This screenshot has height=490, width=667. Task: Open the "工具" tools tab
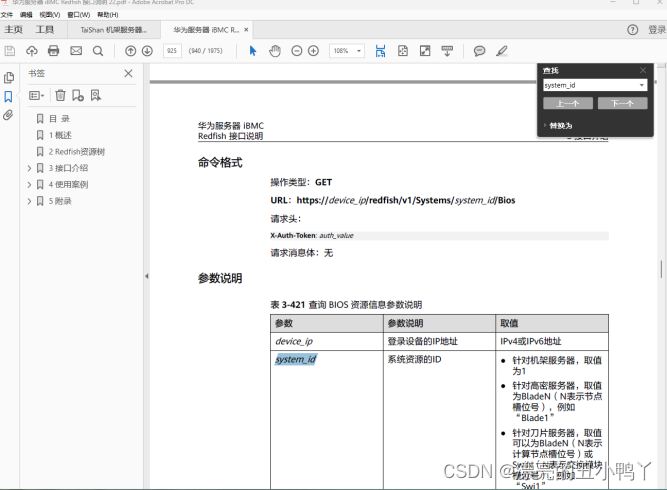tap(45, 30)
